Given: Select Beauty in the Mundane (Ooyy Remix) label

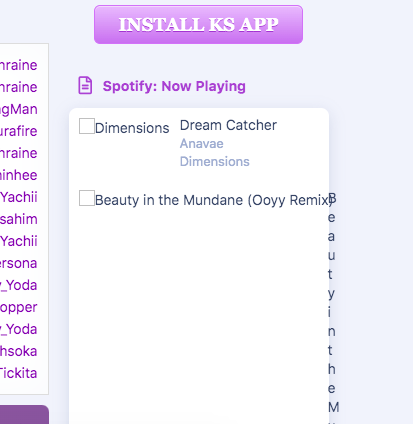Looking at the screenshot, I should click(213, 200).
